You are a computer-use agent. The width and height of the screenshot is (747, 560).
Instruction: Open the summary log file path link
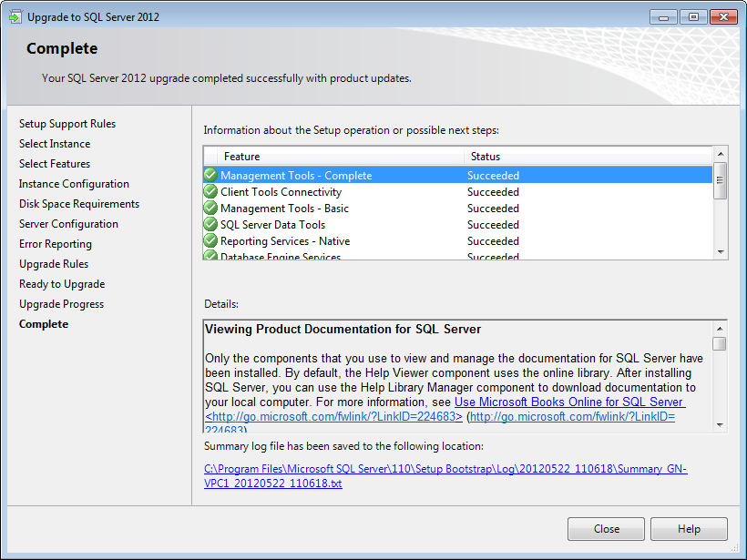[445, 475]
